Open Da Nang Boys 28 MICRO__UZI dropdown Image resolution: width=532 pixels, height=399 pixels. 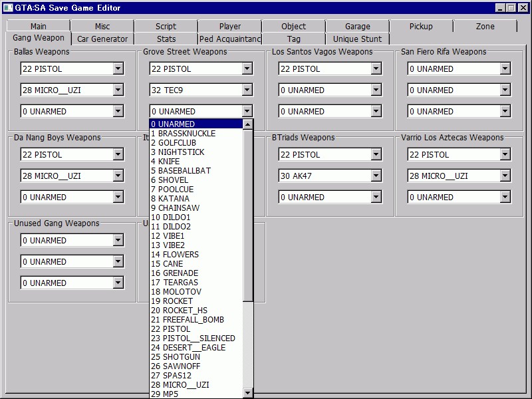pos(118,176)
